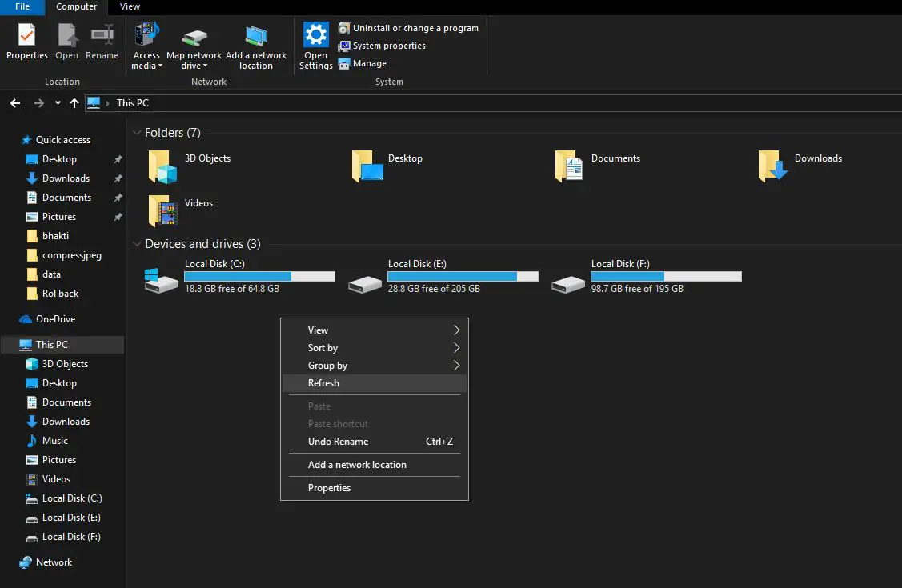Select the 3D Objects folder icon

pyautogui.click(x=162, y=166)
